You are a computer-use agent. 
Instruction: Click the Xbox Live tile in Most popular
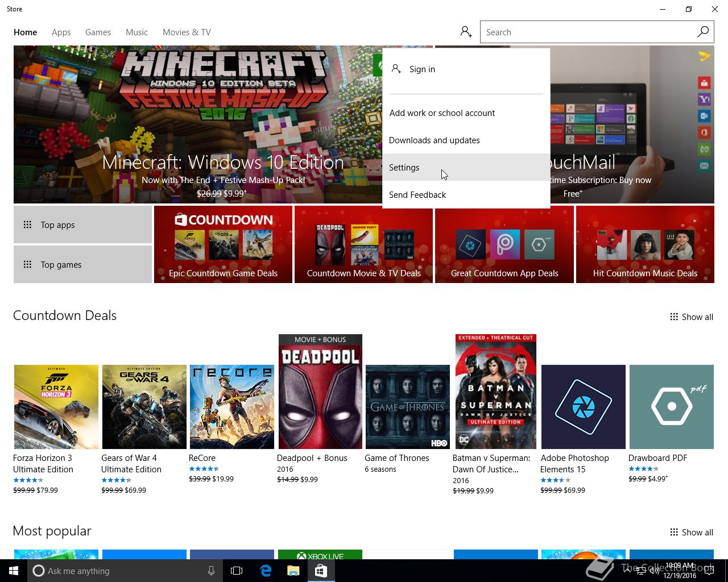pyautogui.click(x=320, y=555)
